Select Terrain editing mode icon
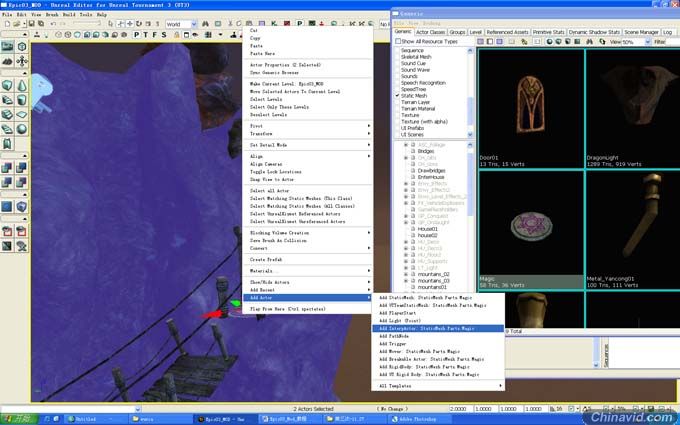Screen dimensions: 680x425 (7, 61)
